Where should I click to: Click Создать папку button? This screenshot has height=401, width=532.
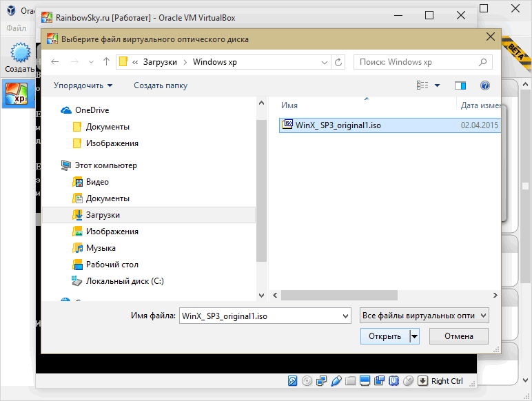(161, 85)
